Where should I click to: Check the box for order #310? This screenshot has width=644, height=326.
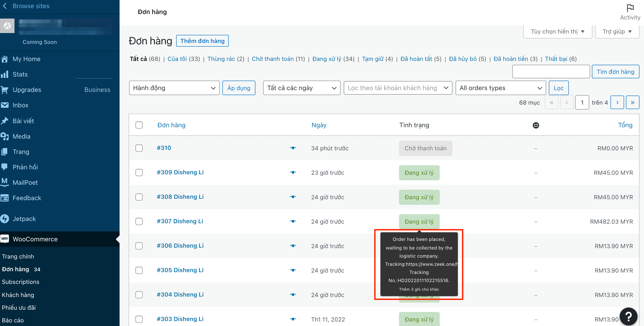tap(139, 148)
